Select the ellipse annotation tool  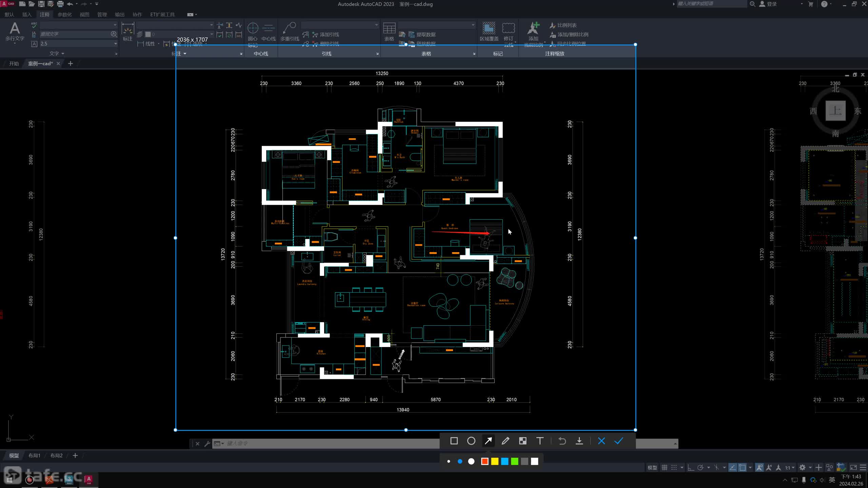471,441
